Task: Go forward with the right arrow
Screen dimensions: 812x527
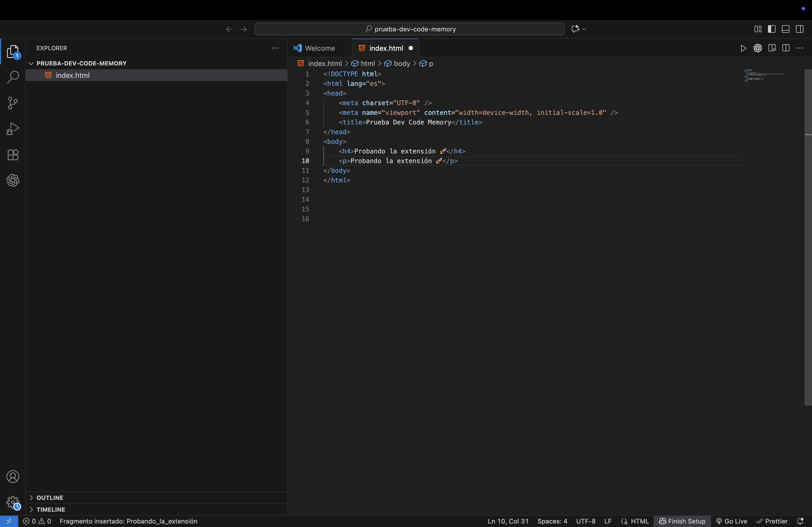Action: coord(243,29)
